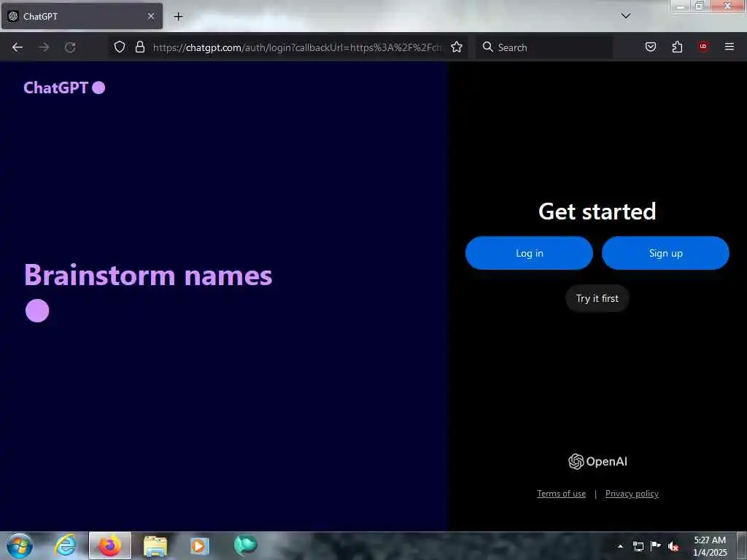Click the Sign up button
747x560 pixels.
click(665, 253)
